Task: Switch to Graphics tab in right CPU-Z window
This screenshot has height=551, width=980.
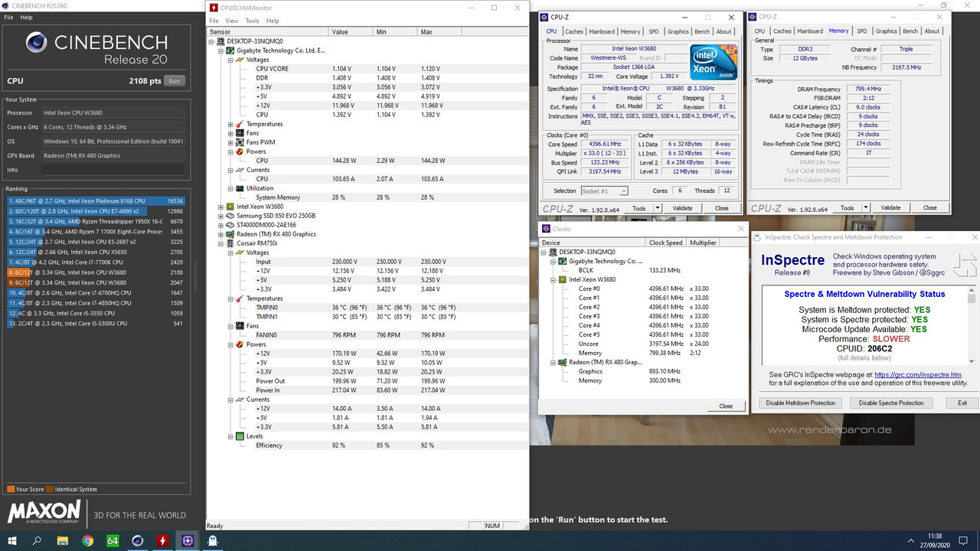Action: (x=887, y=31)
